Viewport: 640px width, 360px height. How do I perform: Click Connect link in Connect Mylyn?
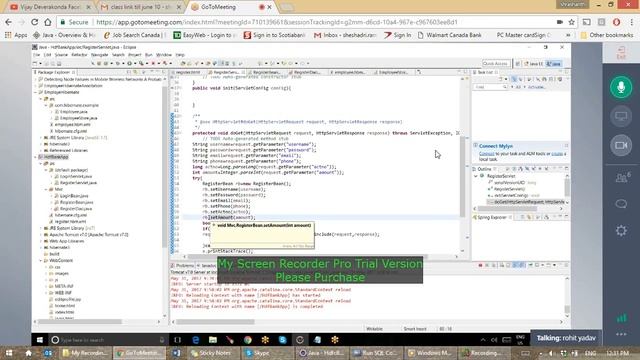click(x=487, y=154)
